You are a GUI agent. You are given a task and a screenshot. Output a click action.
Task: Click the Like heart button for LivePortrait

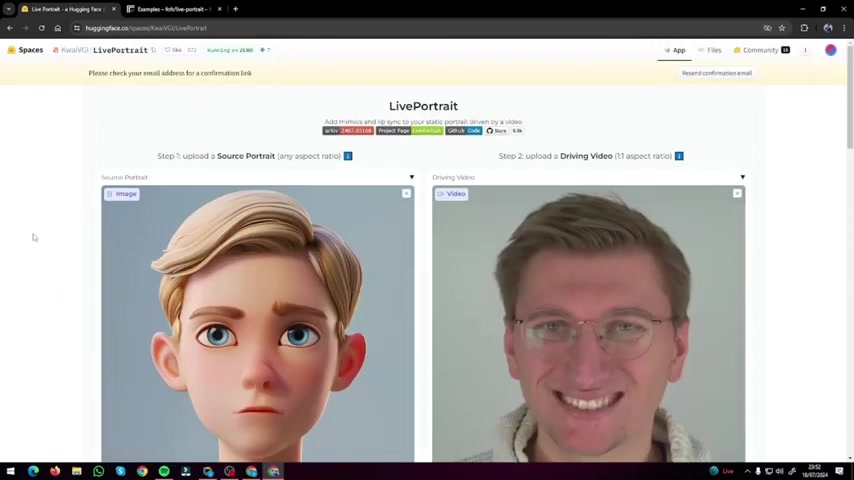click(174, 50)
